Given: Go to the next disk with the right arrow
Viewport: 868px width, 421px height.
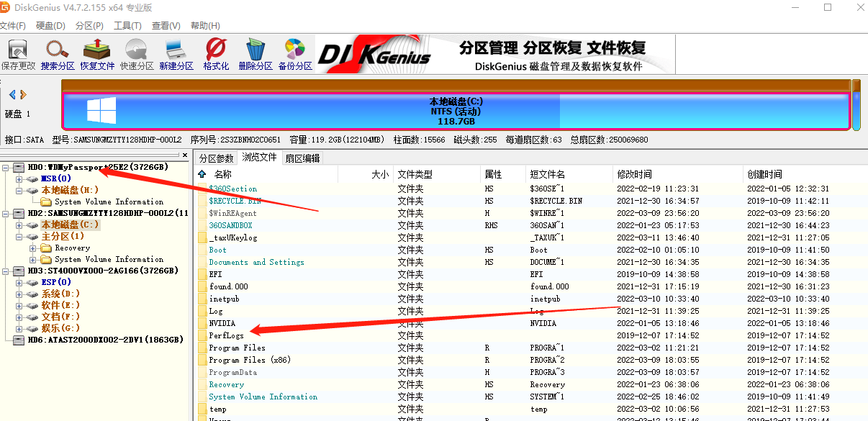Looking at the screenshot, I should tap(23, 94).
